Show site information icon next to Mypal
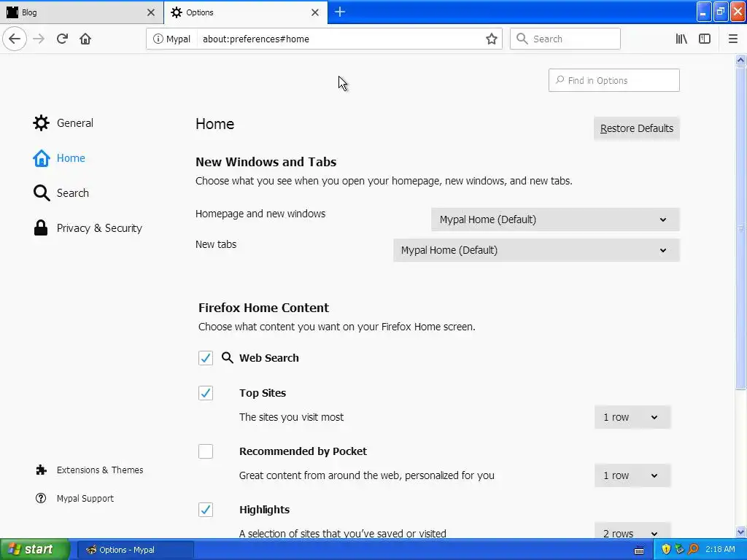The width and height of the screenshot is (747, 560). pyautogui.click(x=158, y=39)
